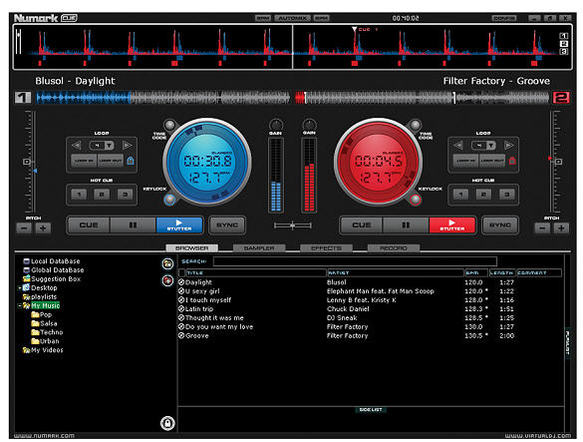The width and height of the screenshot is (583, 442).
Task: Collapse the My Music folder
Action: 19,306
